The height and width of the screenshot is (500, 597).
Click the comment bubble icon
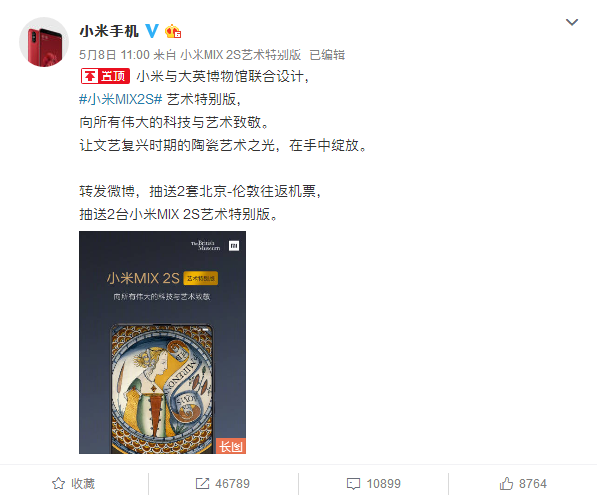[353, 484]
